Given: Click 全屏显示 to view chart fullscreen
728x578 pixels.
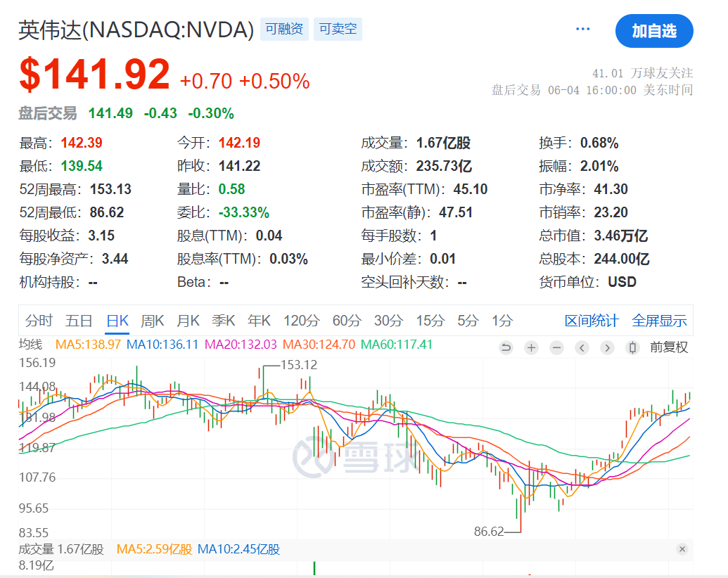Looking at the screenshot, I should click(x=659, y=321).
